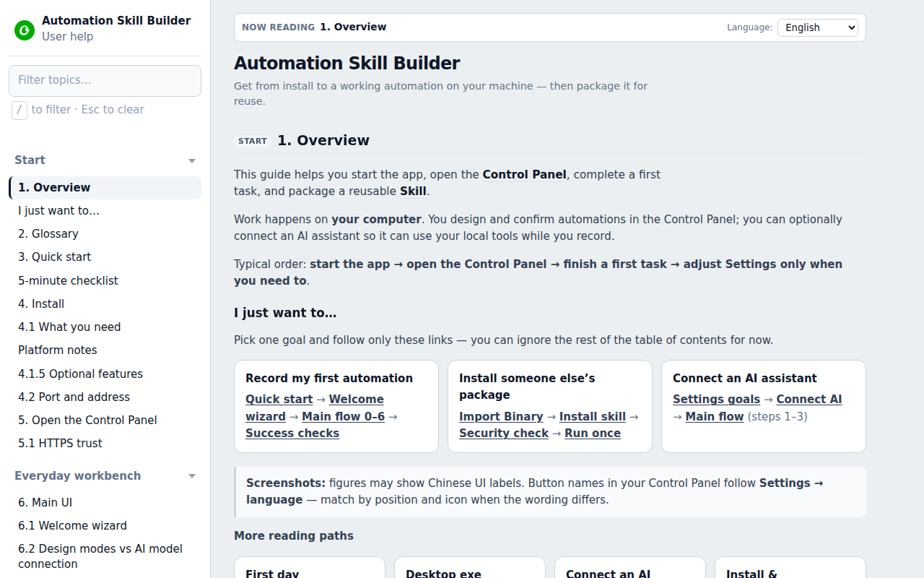Click the green Automation Skill Builder logo
The height and width of the screenshot is (578, 924).
coord(25,30)
